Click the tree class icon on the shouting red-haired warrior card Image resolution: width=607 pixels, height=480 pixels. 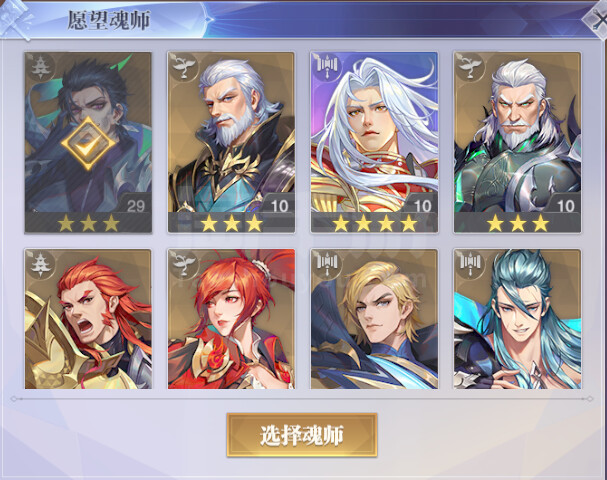[x=39, y=264]
